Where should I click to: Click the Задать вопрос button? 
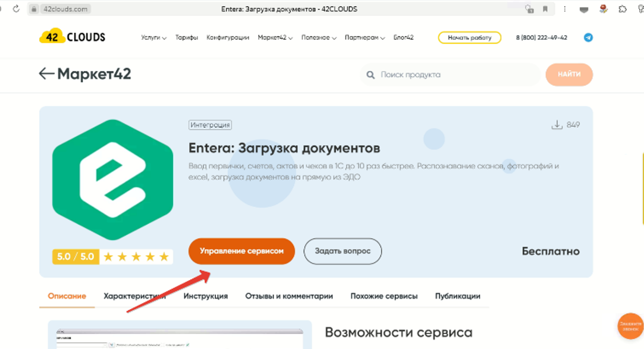tap(343, 251)
